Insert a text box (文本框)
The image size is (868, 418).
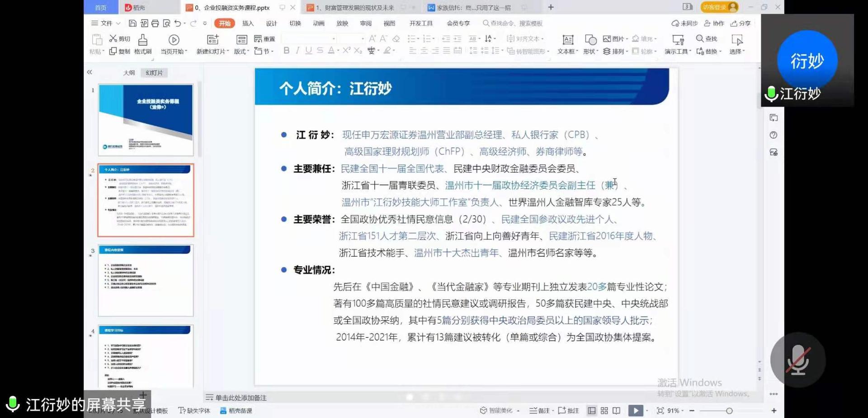click(567, 40)
